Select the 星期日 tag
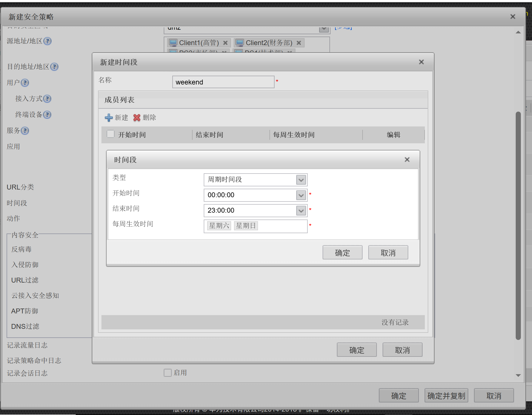This screenshot has height=415, width=532. pyautogui.click(x=246, y=226)
